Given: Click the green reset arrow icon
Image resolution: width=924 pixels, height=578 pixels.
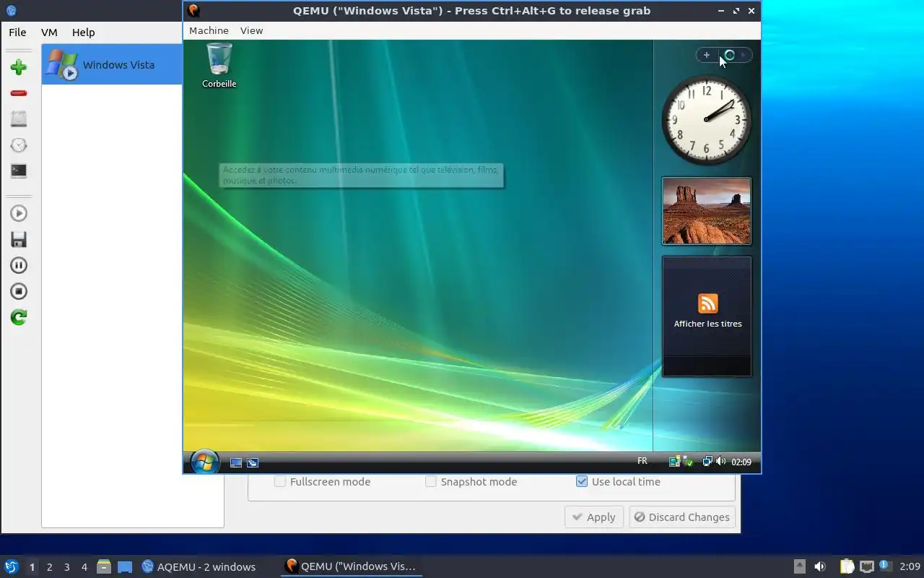Looking at the screenshot, I should [19, 317].
